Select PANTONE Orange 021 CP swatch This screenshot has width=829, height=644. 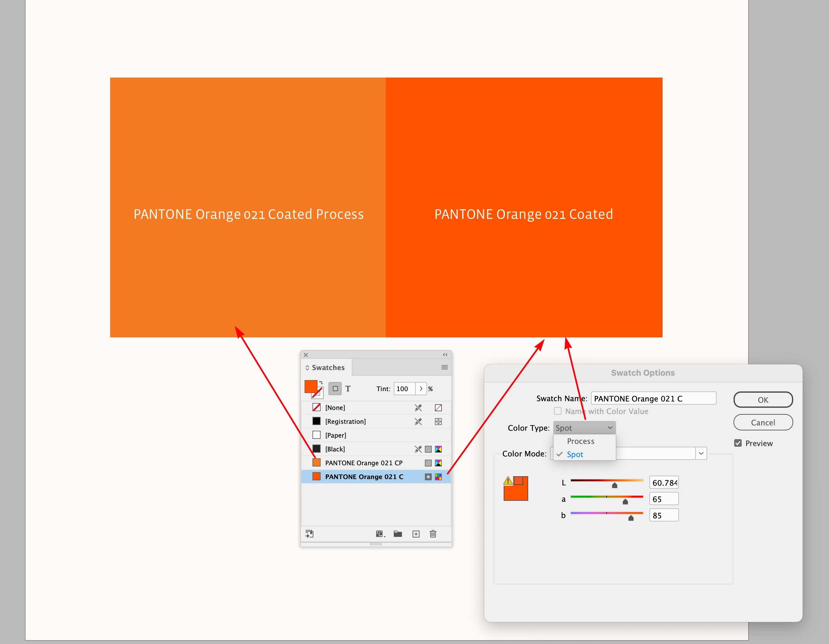[376, 463]
